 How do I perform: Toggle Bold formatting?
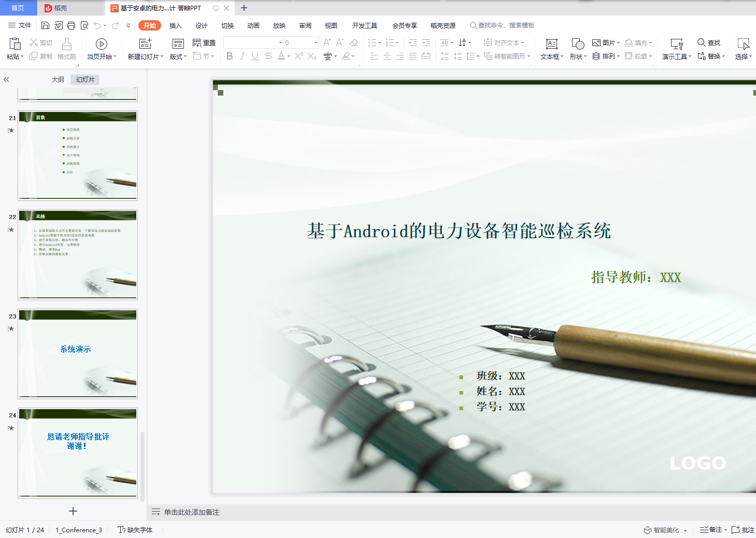click(x=230, y=56)
